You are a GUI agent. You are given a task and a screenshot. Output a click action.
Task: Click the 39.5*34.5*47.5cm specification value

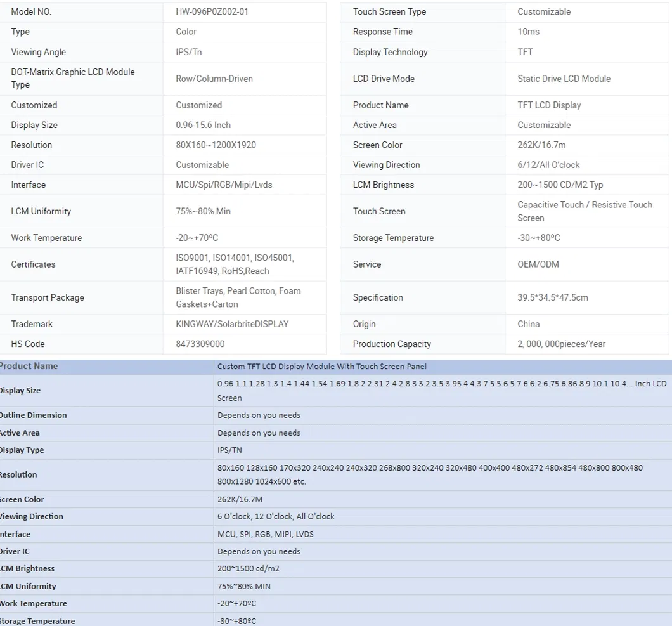click(x=552, y=297)
